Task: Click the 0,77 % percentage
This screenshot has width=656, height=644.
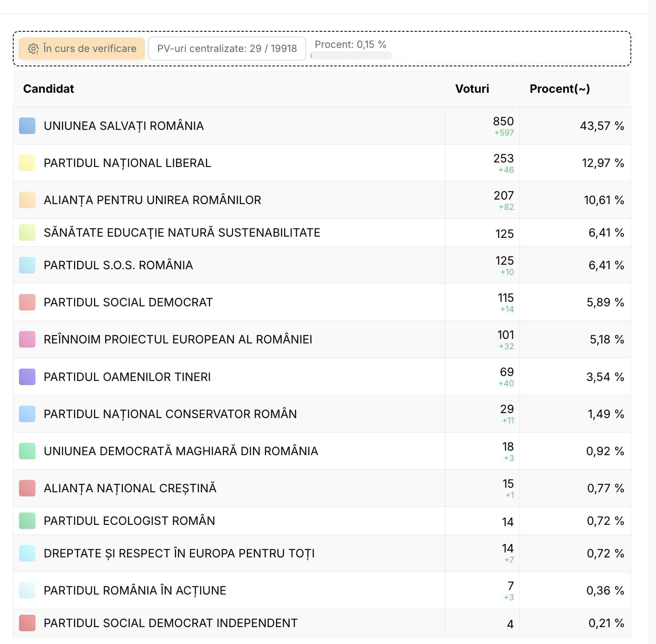Action: (x=606, y=488)
